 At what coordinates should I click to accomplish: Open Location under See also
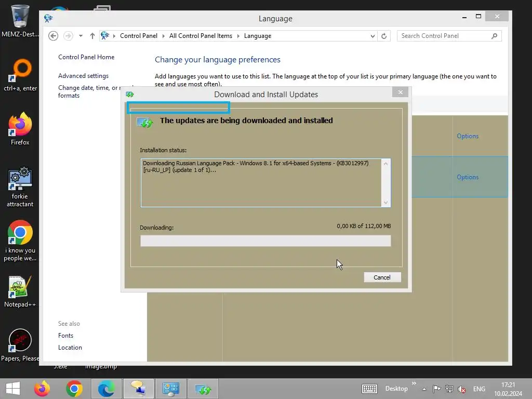coord(70,348)
